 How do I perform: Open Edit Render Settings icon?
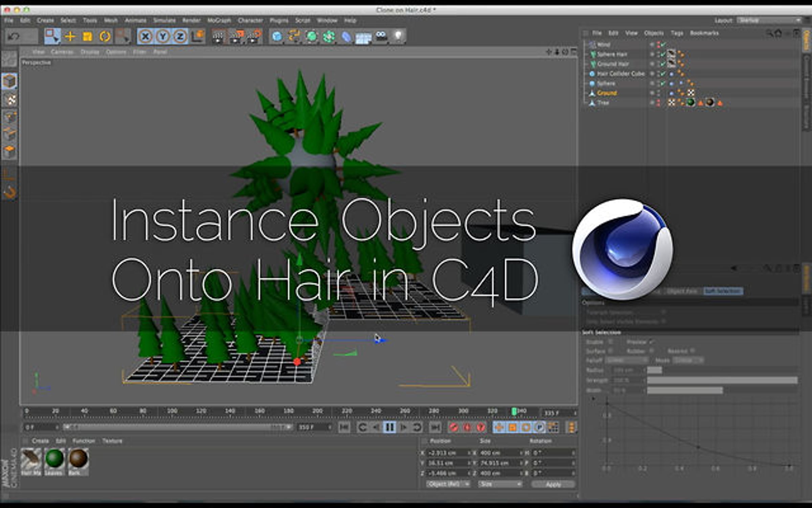point(254,36)
